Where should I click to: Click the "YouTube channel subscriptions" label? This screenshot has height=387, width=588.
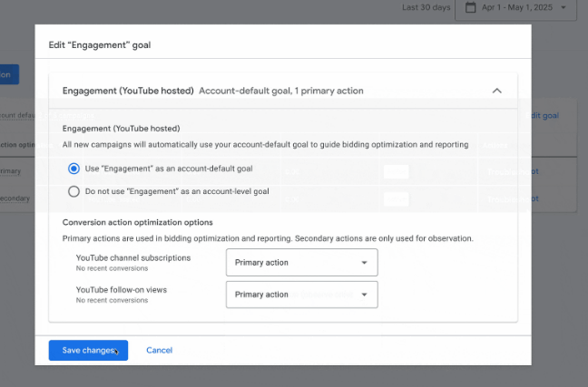click(133, 257)
